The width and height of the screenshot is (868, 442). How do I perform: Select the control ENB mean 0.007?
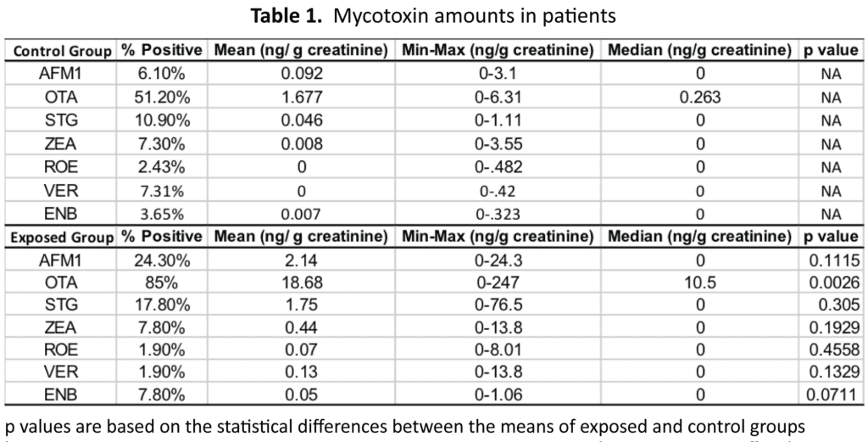[301, 215]
